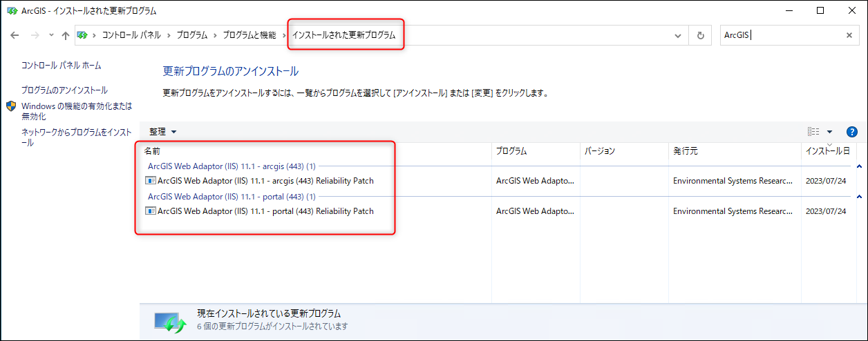Click publisher cell in portal (443) patch row

[733, 211]
